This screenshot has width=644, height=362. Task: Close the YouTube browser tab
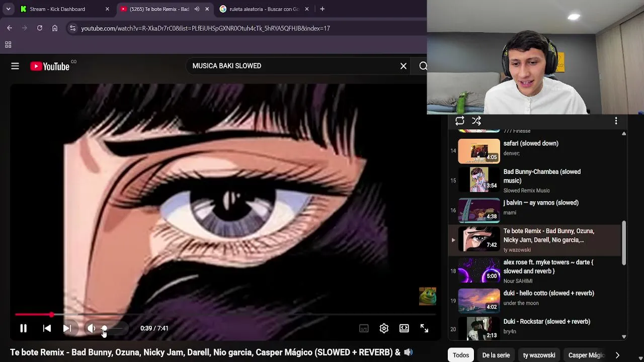tap(207, 9)
